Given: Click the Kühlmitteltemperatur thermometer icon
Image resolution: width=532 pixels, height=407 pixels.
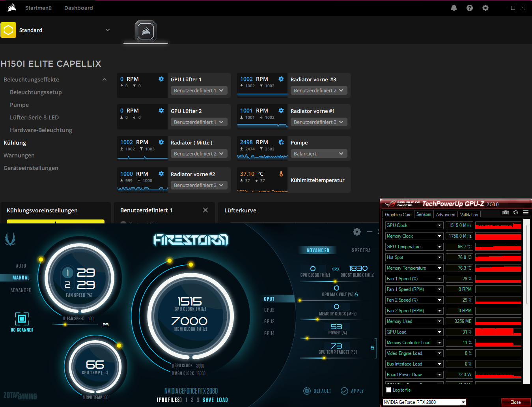Looking at the screenshot, I should point(281,174).
